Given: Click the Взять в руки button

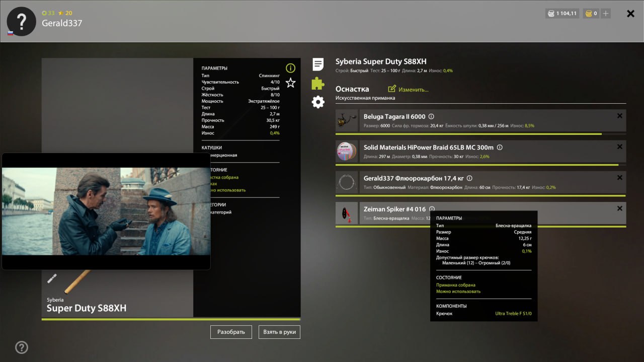Looking at the screenshot, I should click(x=279, y=332).
